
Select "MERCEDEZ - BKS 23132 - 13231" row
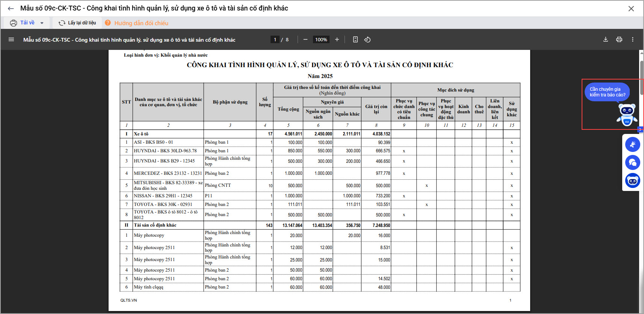pyautogui.click(x=320, y=173)
